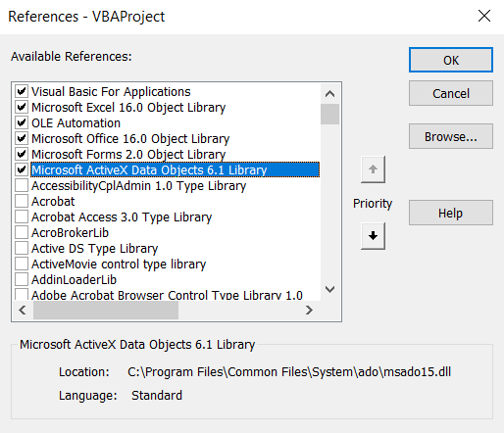This screenshot has width=504, height=433.
Task: Select AccessibilityCplAdmin 1.0 Type Library text
Action: click(138, 186)
